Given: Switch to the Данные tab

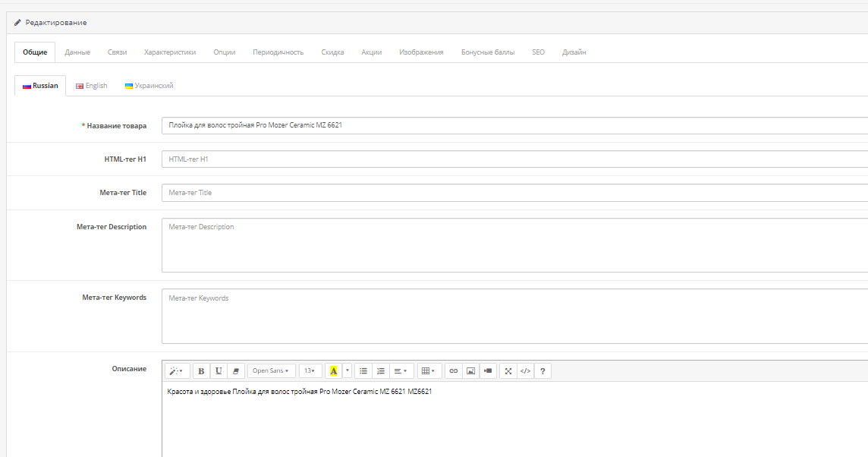Looking at the screenshot, I should [x=77, y=52].
